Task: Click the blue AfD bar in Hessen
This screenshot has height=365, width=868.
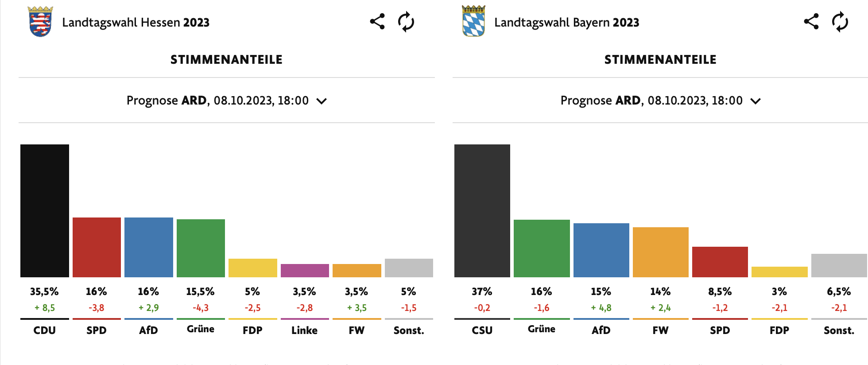Action: [149, 247]
